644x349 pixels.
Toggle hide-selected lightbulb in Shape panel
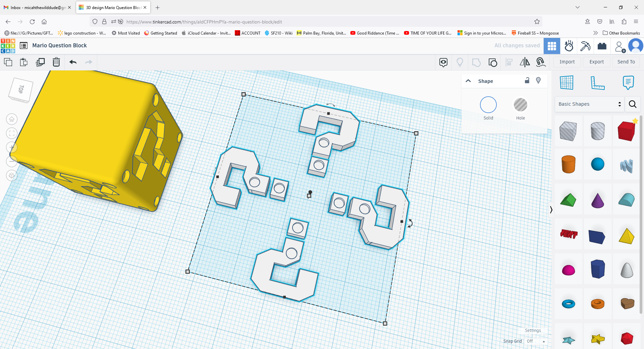(538, 81)
